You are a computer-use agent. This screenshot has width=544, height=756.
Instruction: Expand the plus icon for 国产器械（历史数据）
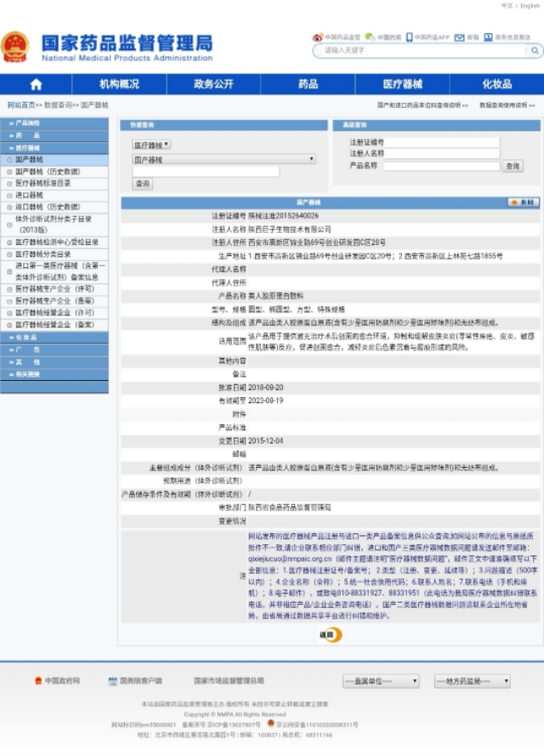[x=9, y=172]
